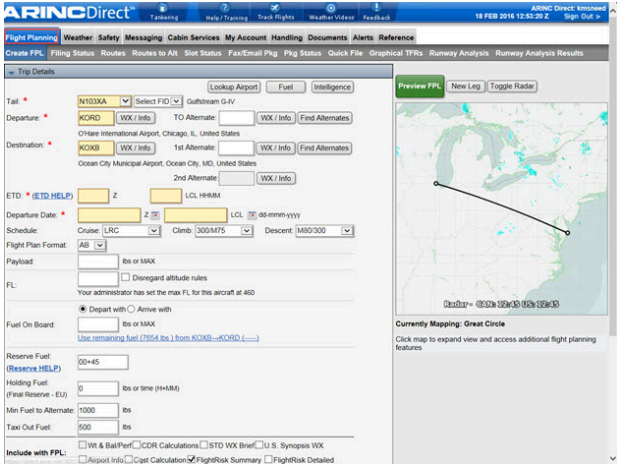The image size is (617, 464).
Task: Open the ETD HELP link
Action: tap(52, 196)
